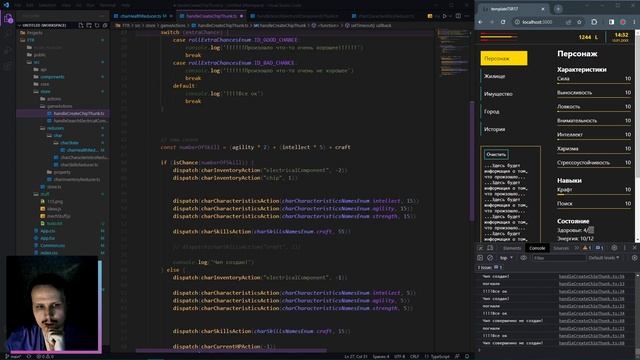Go back in the browser

point(480,22)
